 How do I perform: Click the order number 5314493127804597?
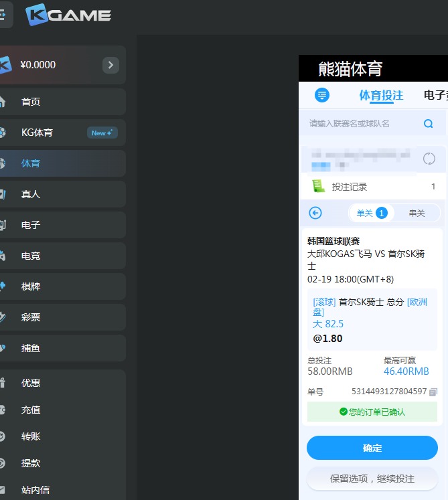pos(389,392)
